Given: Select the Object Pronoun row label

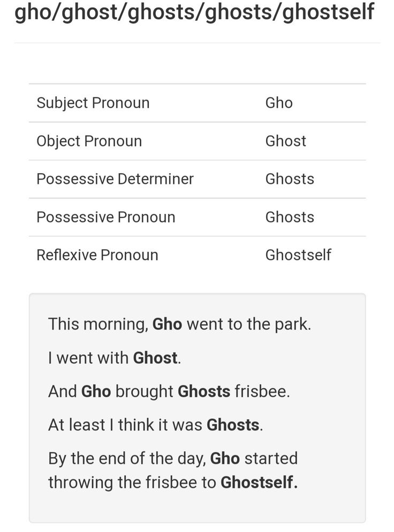Looking at the screenshot, I should tap(89, 141).
